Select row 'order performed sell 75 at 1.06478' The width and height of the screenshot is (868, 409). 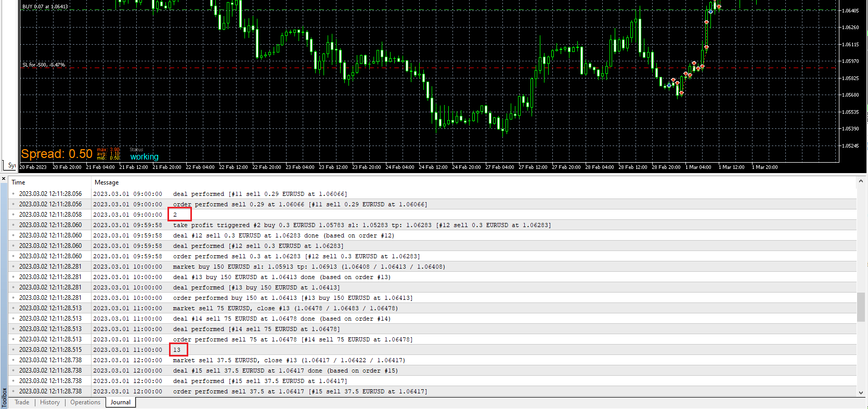pos(433,339)
